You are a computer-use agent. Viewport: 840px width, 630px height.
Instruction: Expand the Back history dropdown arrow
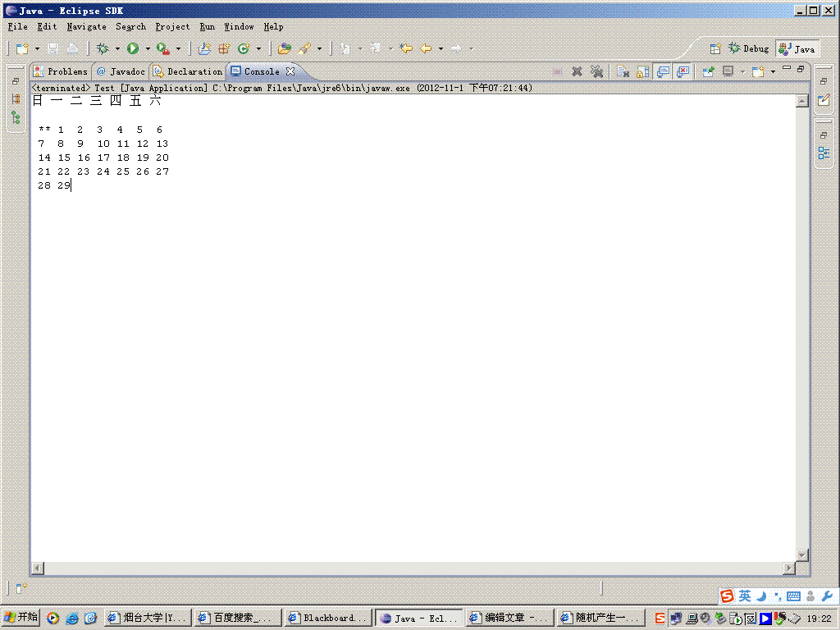pos(441,48)
